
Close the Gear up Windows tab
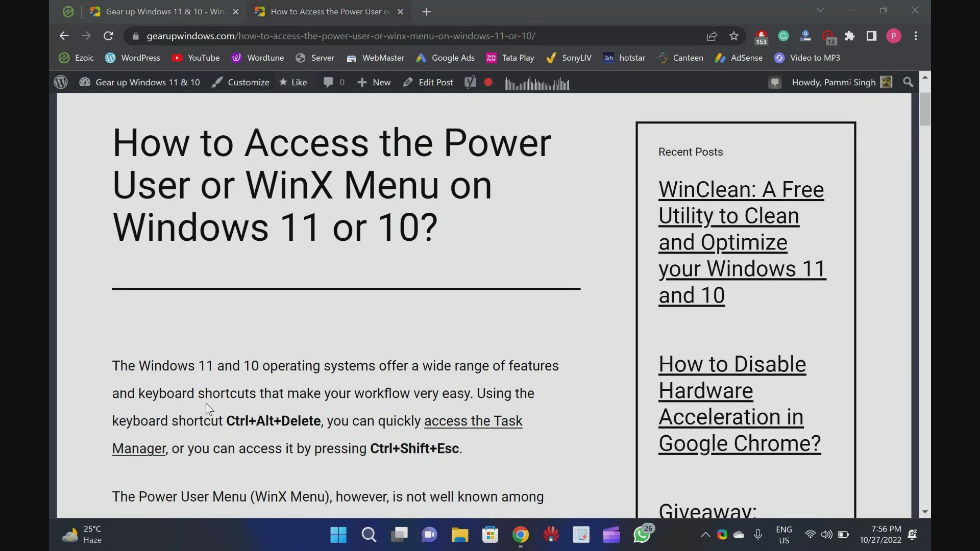pyautogui.click(x=235, y=12)
